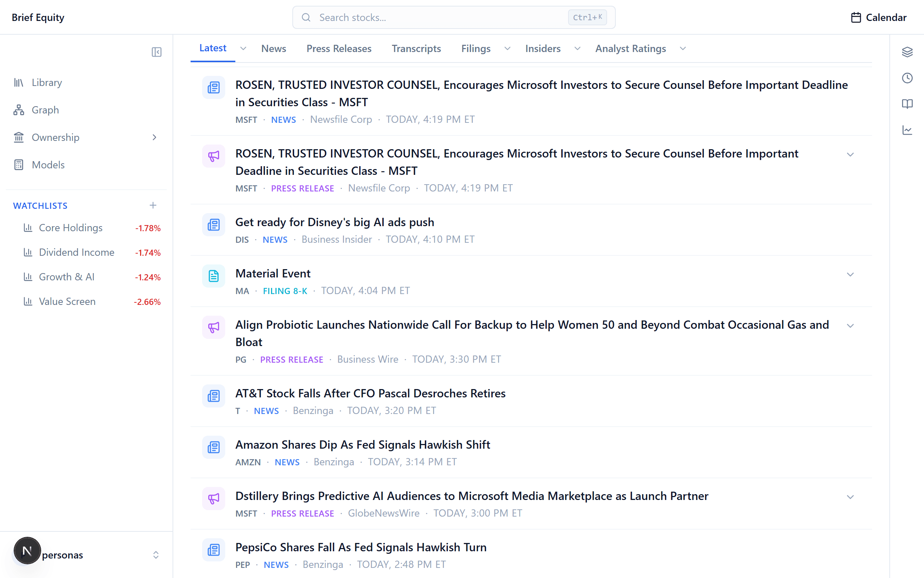Open the Library sidebar item

click(86, 83)
